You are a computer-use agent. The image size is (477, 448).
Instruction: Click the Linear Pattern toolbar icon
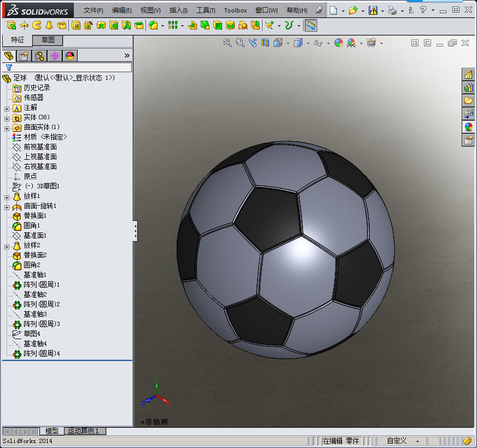172,26
